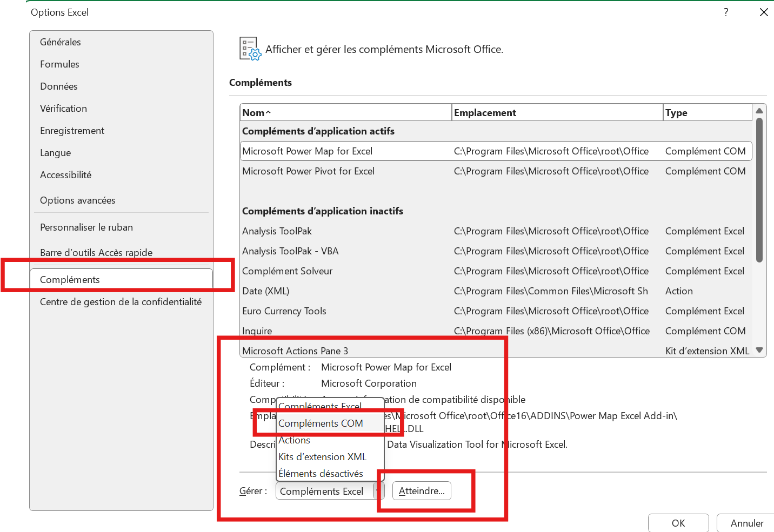The height and width of the screenshot is (532, 774).
Task: Select the Microsoft Power Map for Excel row
Action: pyautogui.click(x=496, y=151)
